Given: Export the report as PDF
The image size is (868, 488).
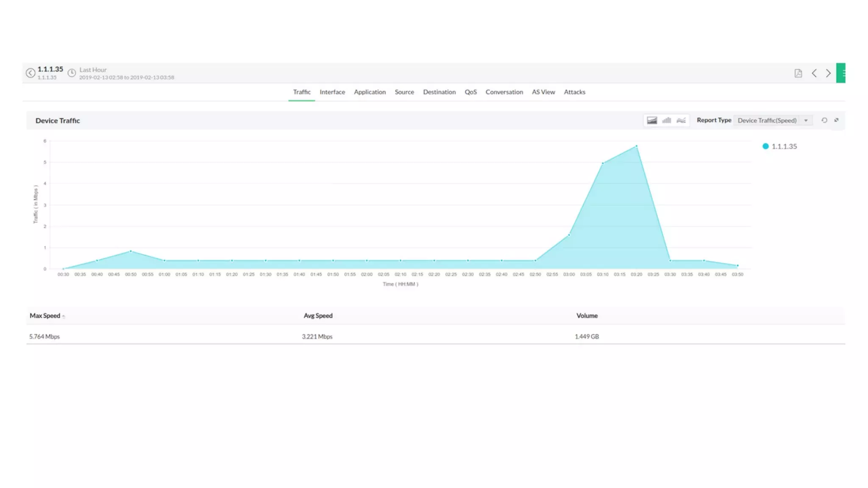Looking at the screenshot, I should click(x=798, y=73).
